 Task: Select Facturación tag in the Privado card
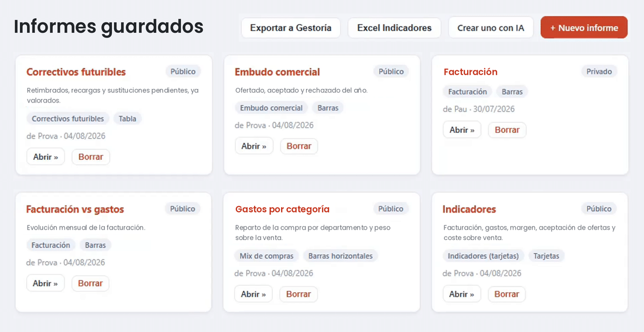tap(467, 91)
